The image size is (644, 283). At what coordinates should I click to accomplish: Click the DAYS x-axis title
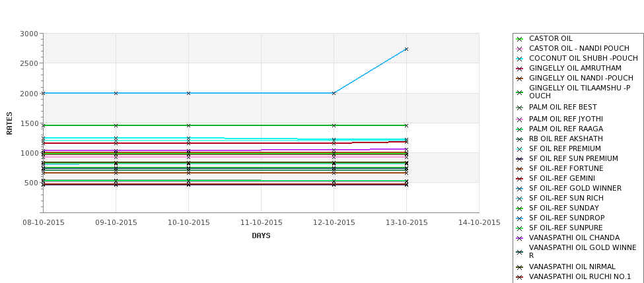261,236
